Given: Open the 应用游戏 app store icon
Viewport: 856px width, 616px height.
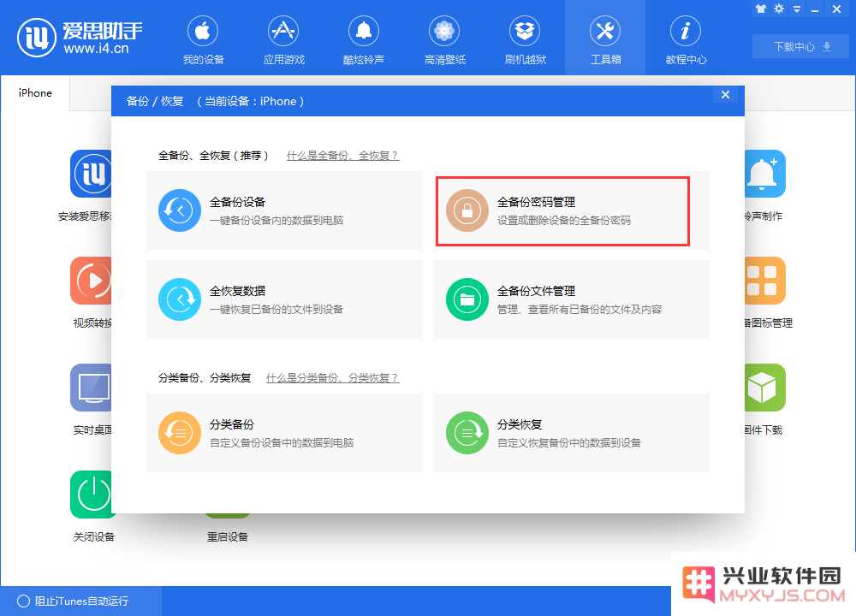Looking at the screenshot, I should point(283,32).
